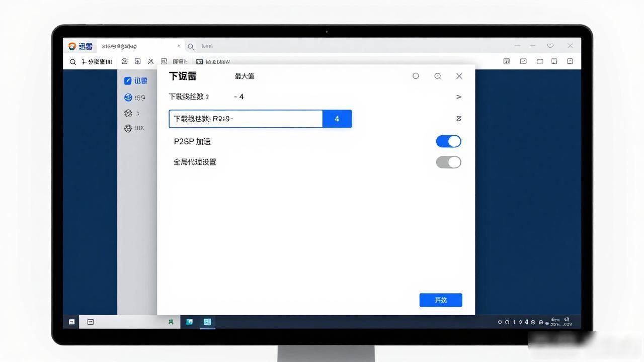Click the blue 4 value box

[337, 119]
